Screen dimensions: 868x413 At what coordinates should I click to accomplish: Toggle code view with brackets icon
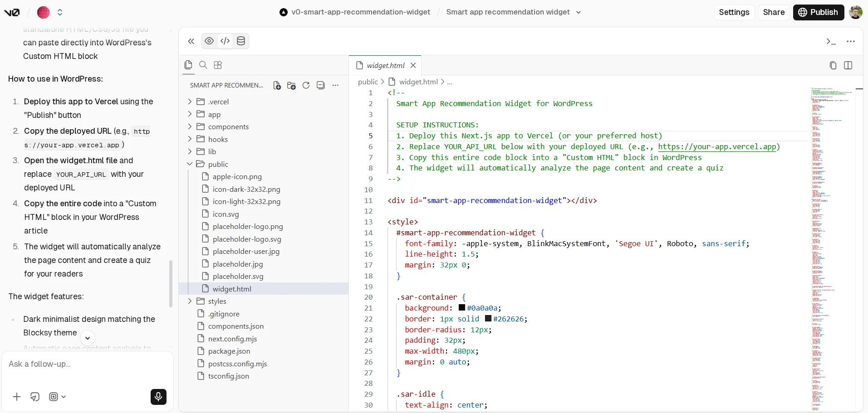[x=225, y=41]
